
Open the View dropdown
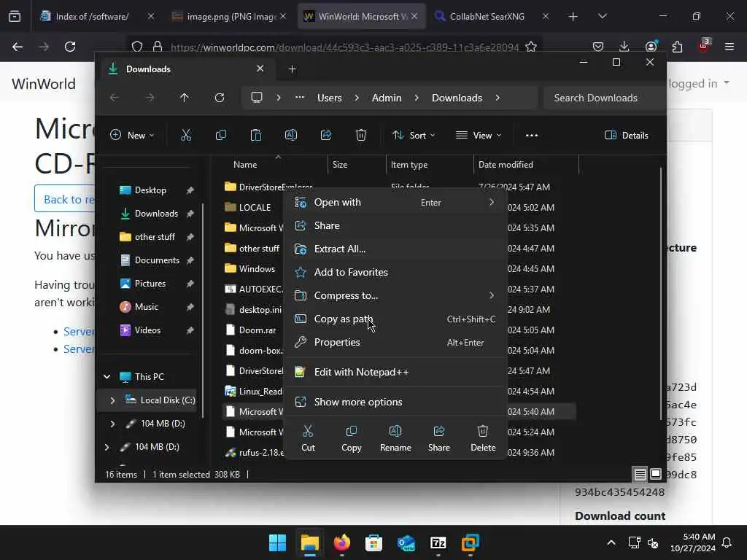(x=479, y=135)
